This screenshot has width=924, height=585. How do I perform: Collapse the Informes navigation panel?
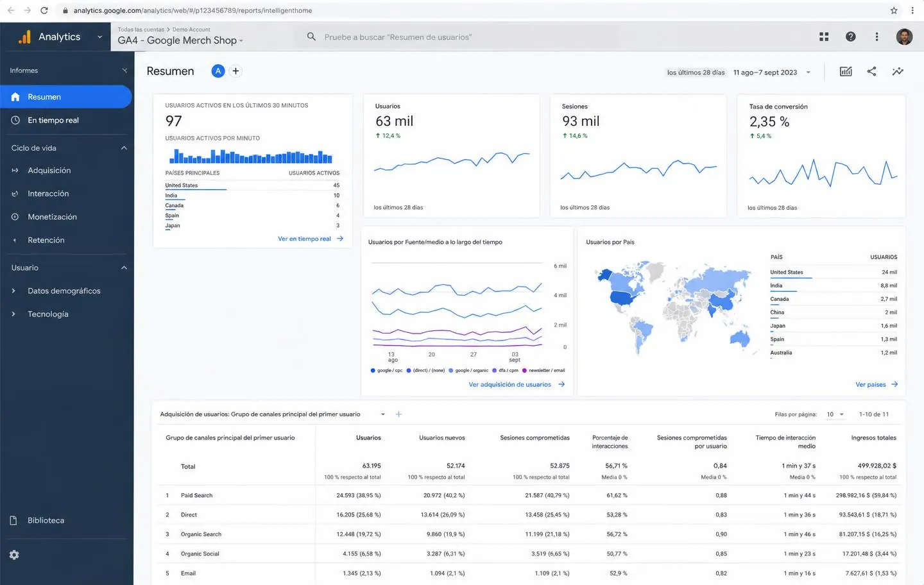click(124, 71)
